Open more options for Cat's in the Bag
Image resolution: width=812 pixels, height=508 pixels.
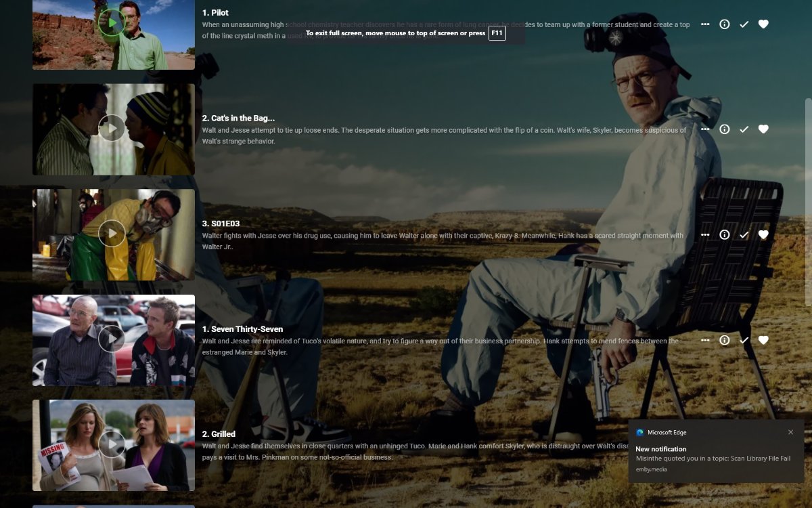point(705,129)
